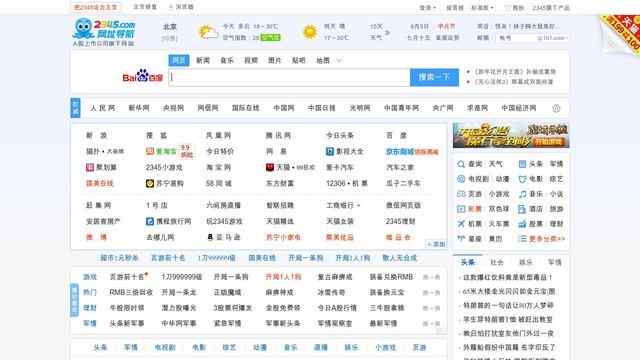Open the 新华网 link
The width and height of the screenshot is (640, 360).
[139, 108]
